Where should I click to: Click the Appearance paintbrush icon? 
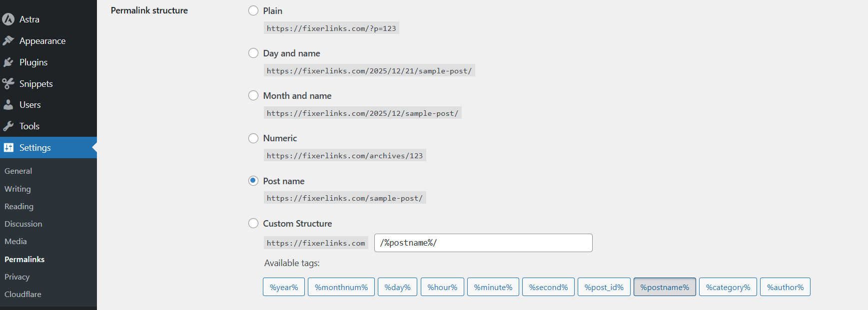tap(8, 41)
